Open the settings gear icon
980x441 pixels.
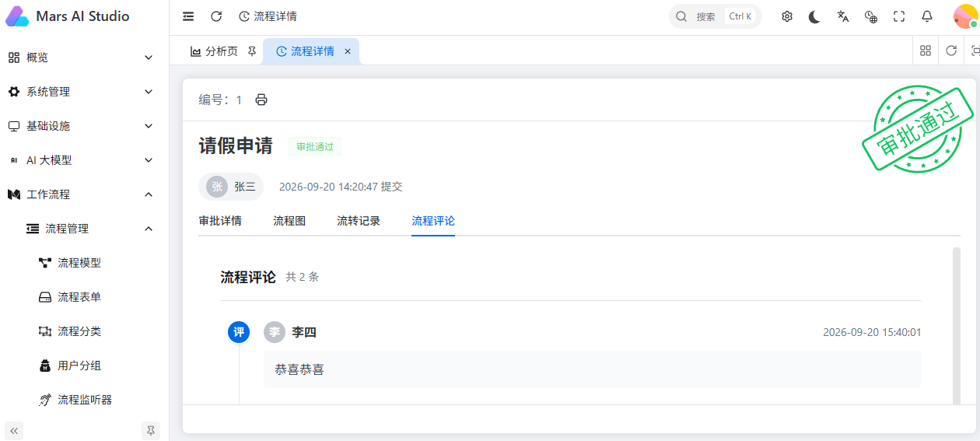pyautogui.click(x=787, y=16)
